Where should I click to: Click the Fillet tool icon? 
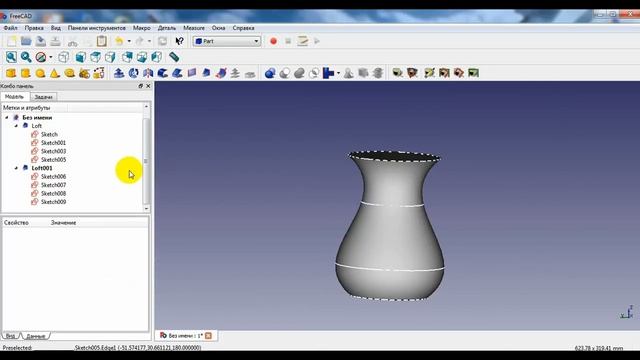pos(162,73)
